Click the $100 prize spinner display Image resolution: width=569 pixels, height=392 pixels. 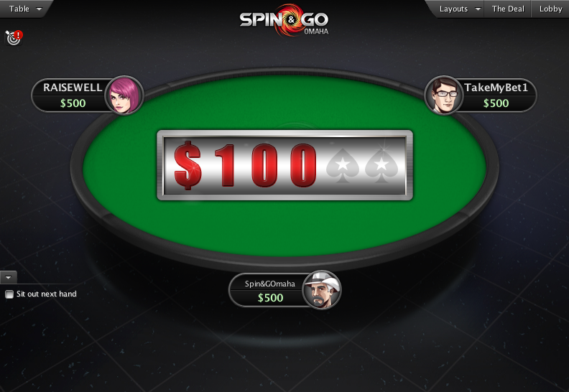(285, 165)
